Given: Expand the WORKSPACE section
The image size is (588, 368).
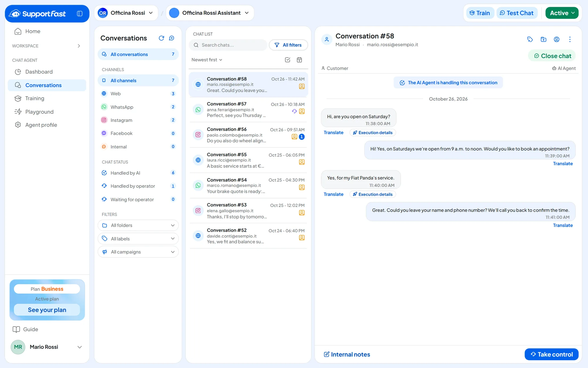Looking at the screenshot, I should [x=47, y=46].
